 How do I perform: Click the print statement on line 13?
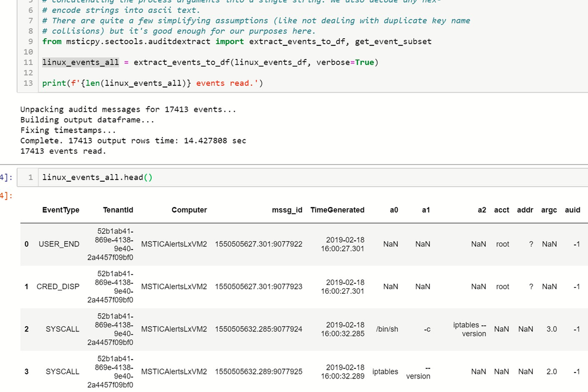click(152, 83)
